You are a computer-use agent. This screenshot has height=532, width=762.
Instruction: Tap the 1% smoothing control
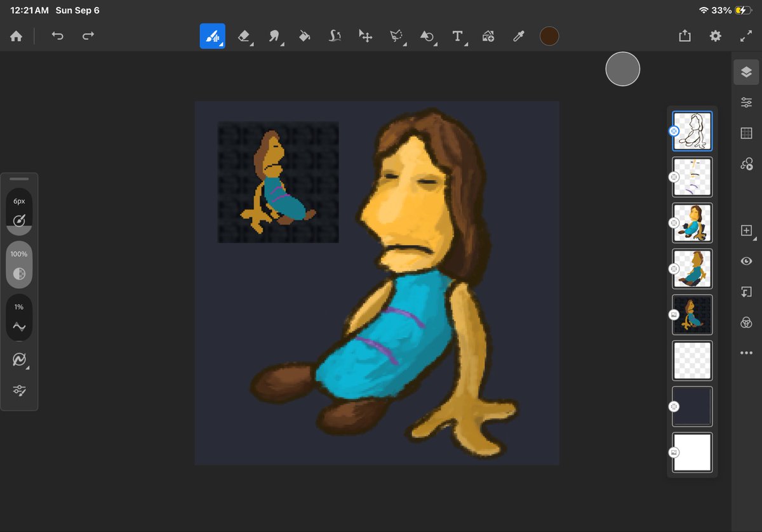[19, 318]
